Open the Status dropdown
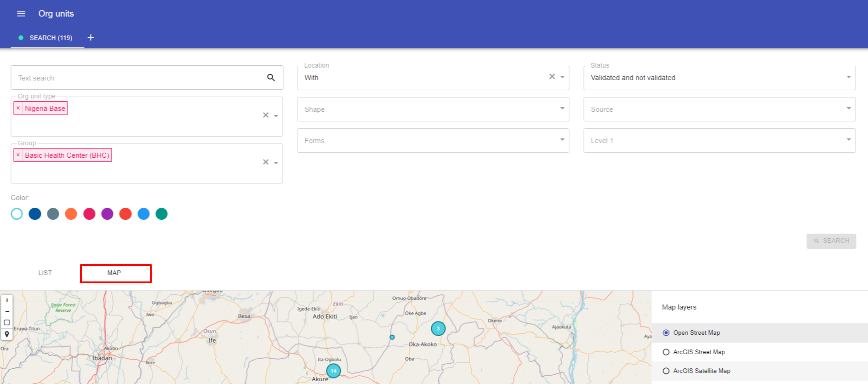The width and height of the screenshot is (868, 384). 720,78
